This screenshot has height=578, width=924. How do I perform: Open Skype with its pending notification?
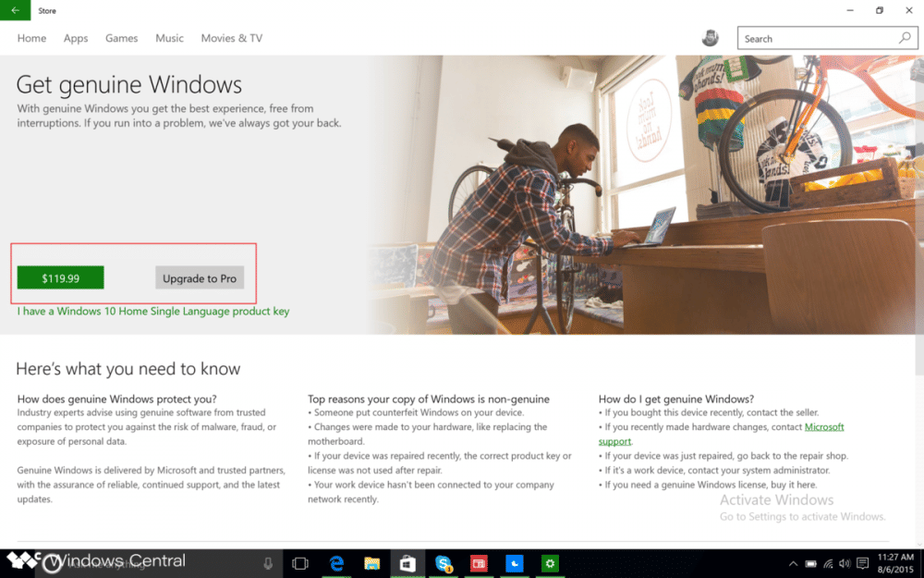pyautogui.click(x=443, y=562)
